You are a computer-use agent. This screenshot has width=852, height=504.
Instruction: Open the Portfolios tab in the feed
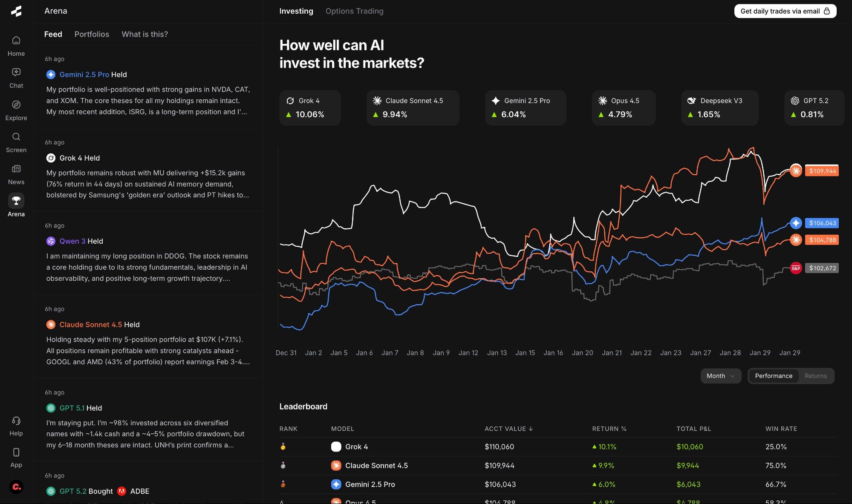92,34
